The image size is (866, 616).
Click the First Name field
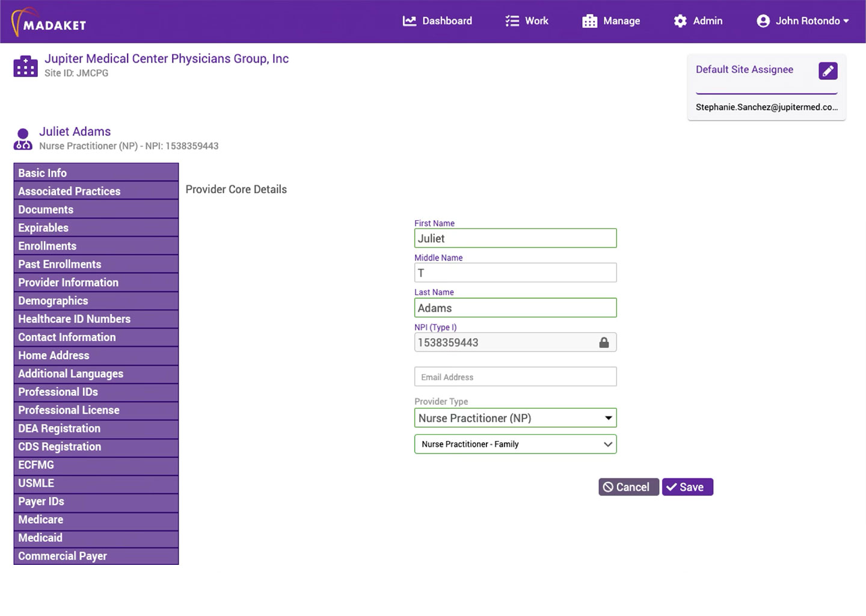coord(515,238)
